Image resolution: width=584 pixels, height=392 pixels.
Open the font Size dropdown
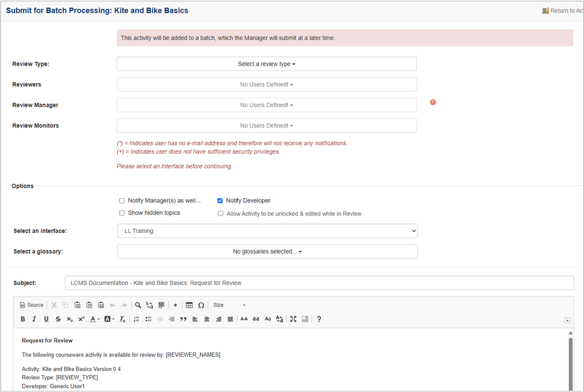229,305
